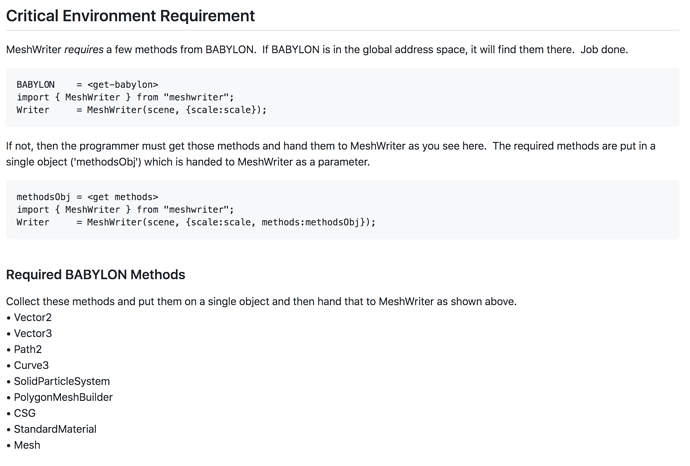Click the "BABYLON = <get-babylon>" code line
Viewport: 690px width, 466px height.
pos(87,84)
